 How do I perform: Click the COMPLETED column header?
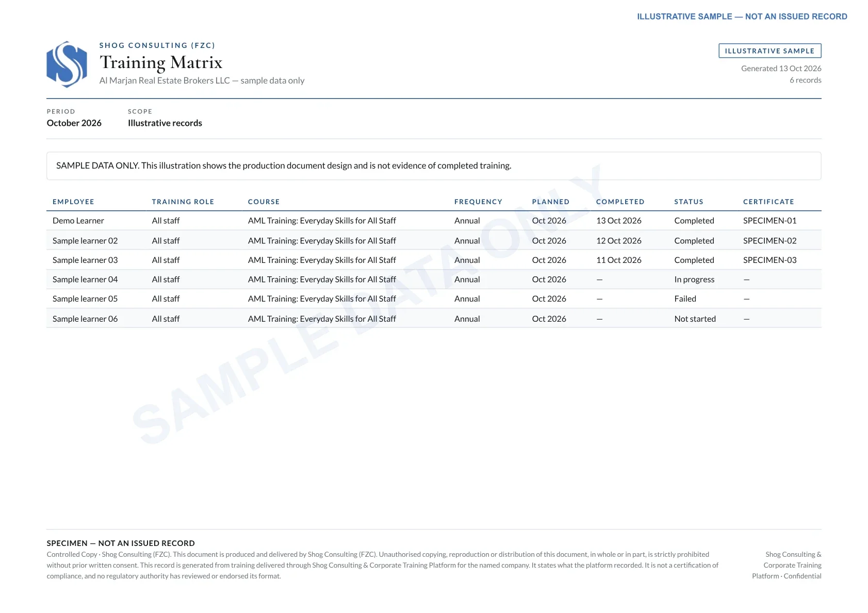[620, 202]
